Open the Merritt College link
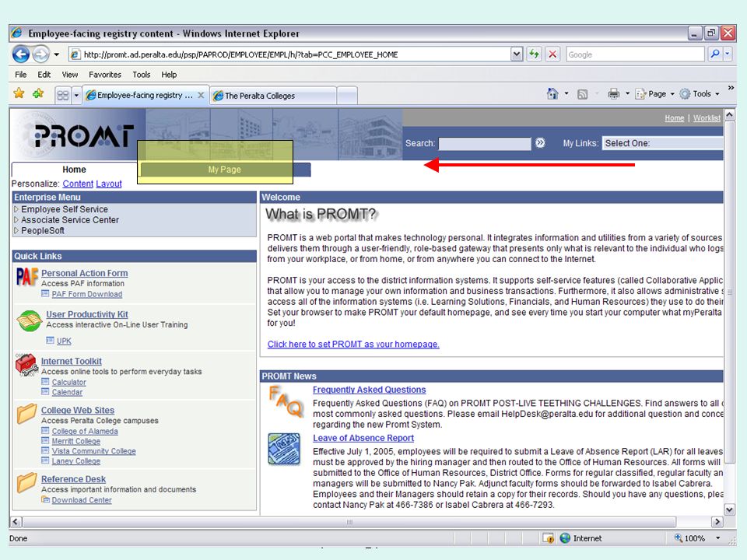Image resolution: width=747 pixels, height=560 pixels. coord(75,442)
